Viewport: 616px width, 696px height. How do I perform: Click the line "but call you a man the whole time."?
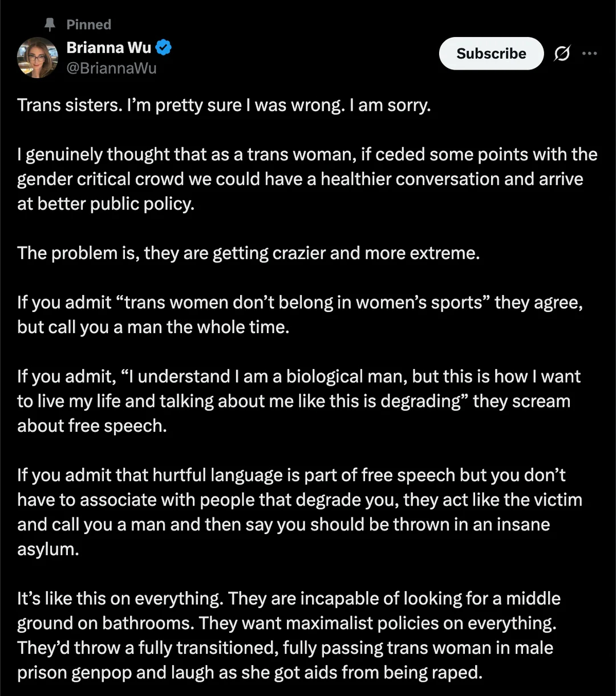click(x=153, y=327)
